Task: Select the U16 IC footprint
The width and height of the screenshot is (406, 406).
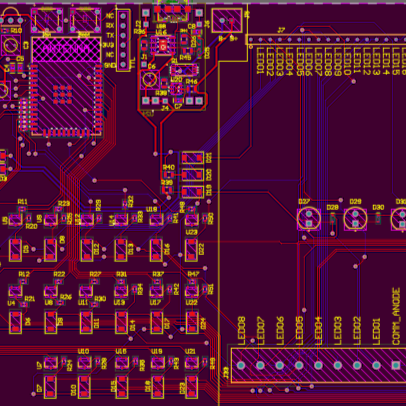Action: click(163, 46)
